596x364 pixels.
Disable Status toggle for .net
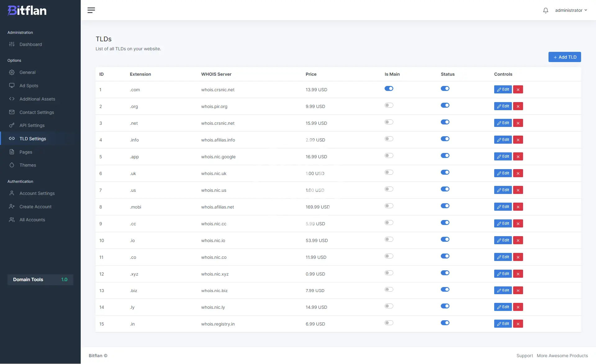pos(445,122)
